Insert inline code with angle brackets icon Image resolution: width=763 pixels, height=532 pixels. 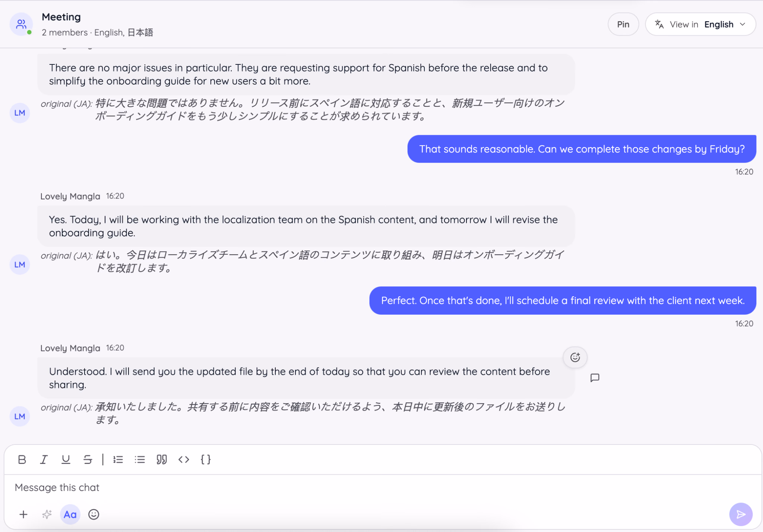click(x=184, y=459)
